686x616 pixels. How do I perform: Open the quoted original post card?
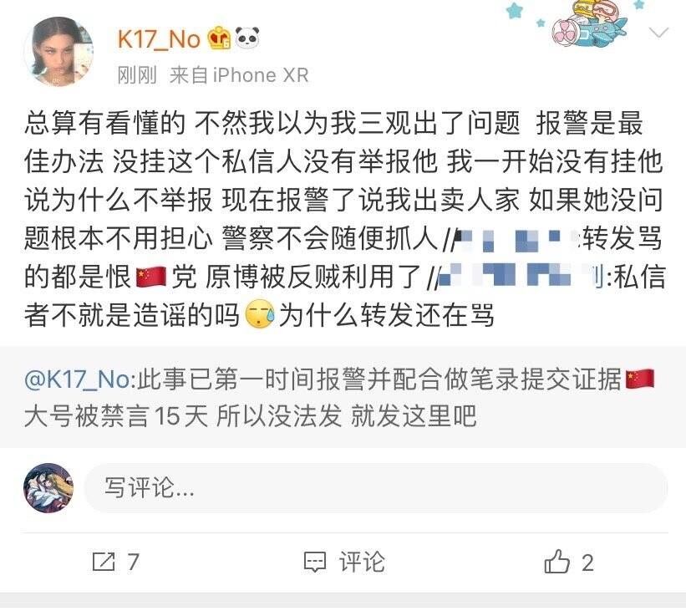click(343, 397)
